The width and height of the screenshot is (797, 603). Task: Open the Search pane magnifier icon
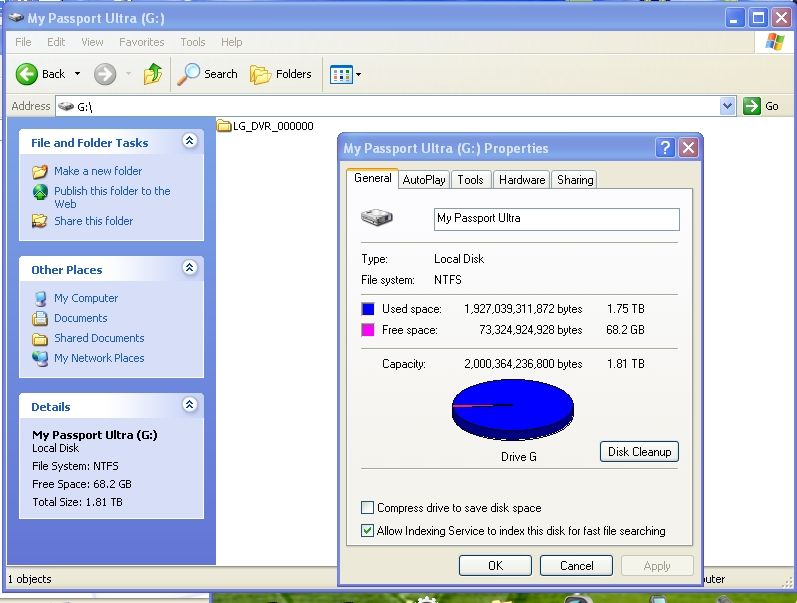[x=189, y=74]
